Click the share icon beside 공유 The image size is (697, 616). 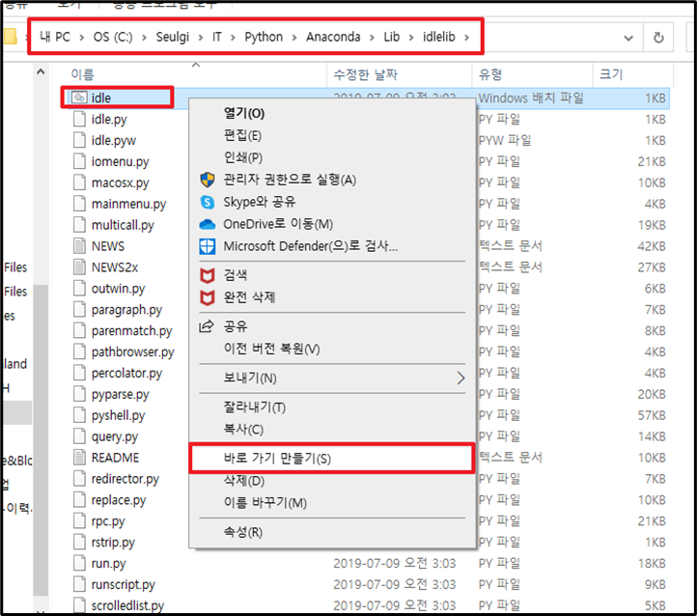tap(207, 326)
